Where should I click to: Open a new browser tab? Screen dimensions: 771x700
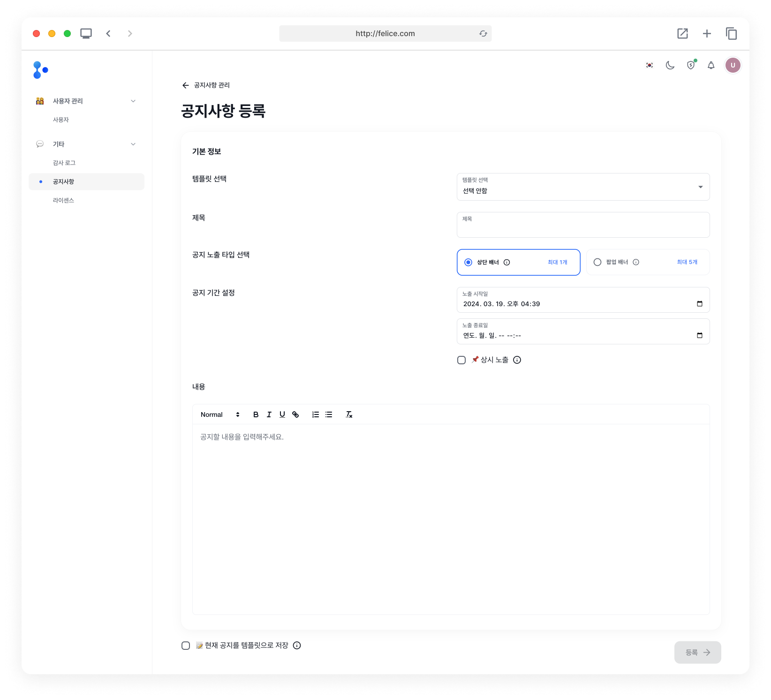pyautogui.click(x=707, y=33)
